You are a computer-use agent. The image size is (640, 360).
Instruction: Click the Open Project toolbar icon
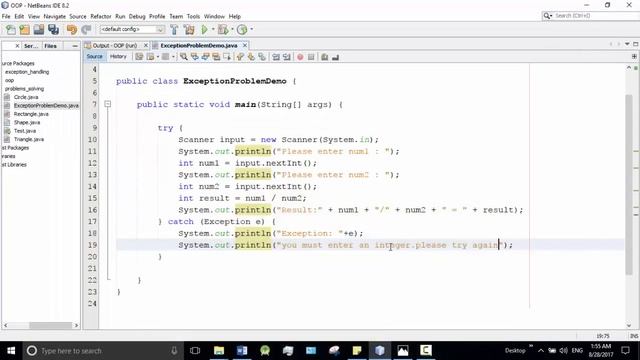[39, 29]
